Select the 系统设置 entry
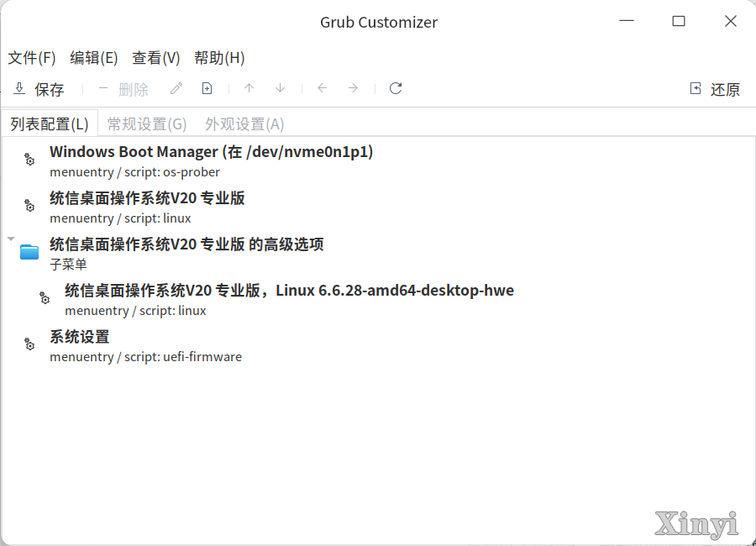 (x=378, y=346)
